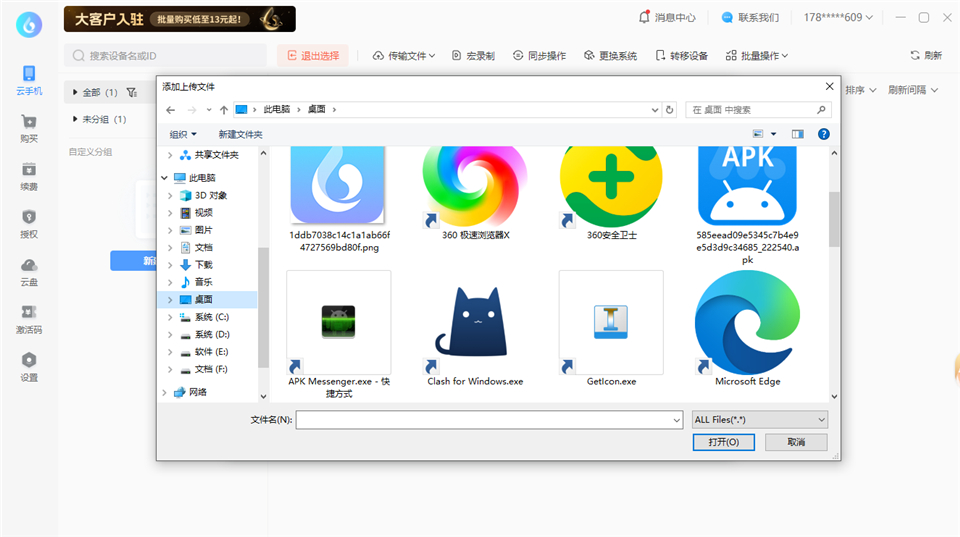The image size is (960, 537).
Task: Select the 360 极速浏览器X shortcut
Action: click(475, 193)
